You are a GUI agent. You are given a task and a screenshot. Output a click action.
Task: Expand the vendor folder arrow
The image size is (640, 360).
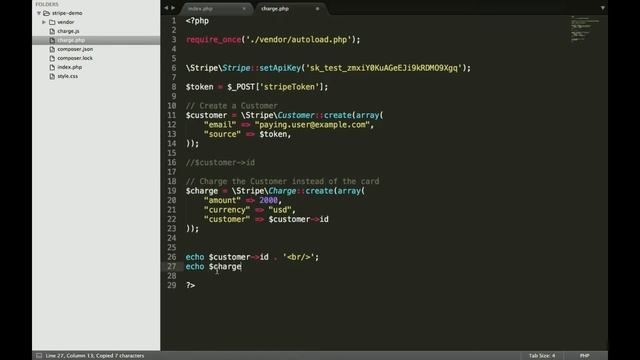[44, 22]
